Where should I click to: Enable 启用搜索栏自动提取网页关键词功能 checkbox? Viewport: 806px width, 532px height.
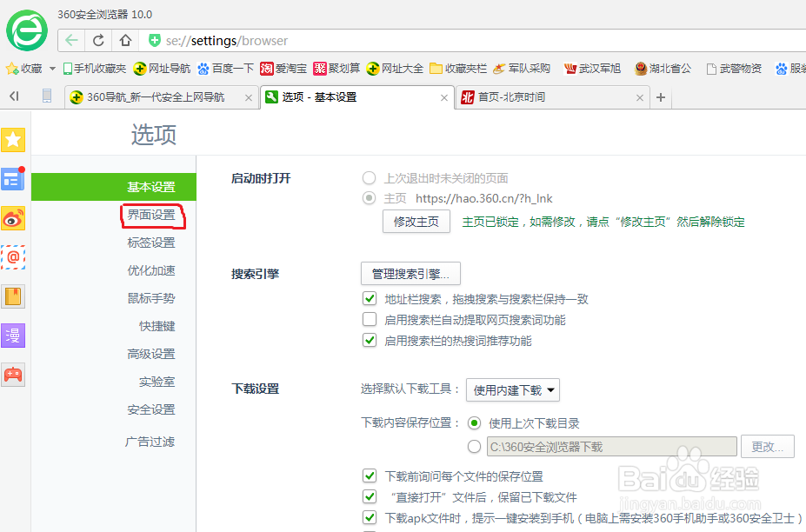point(370,319)
